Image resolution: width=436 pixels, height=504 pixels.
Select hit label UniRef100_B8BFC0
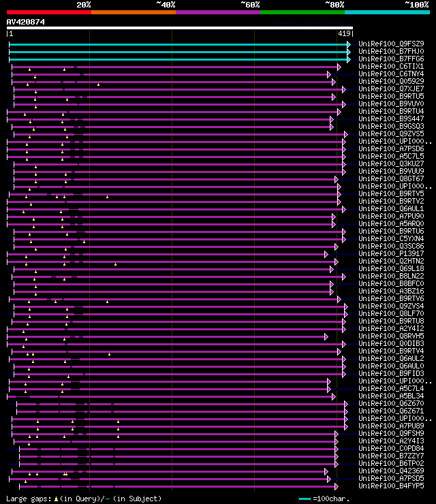[391, 283]
